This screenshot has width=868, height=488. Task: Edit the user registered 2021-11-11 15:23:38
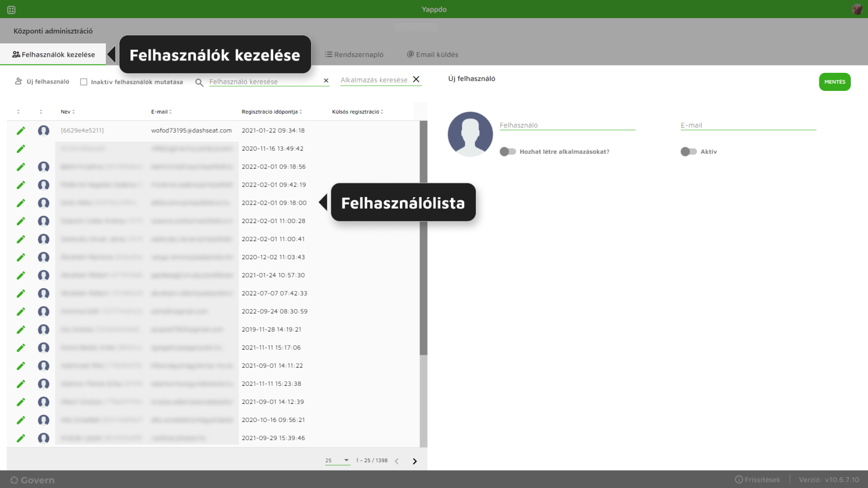(21, 384)
